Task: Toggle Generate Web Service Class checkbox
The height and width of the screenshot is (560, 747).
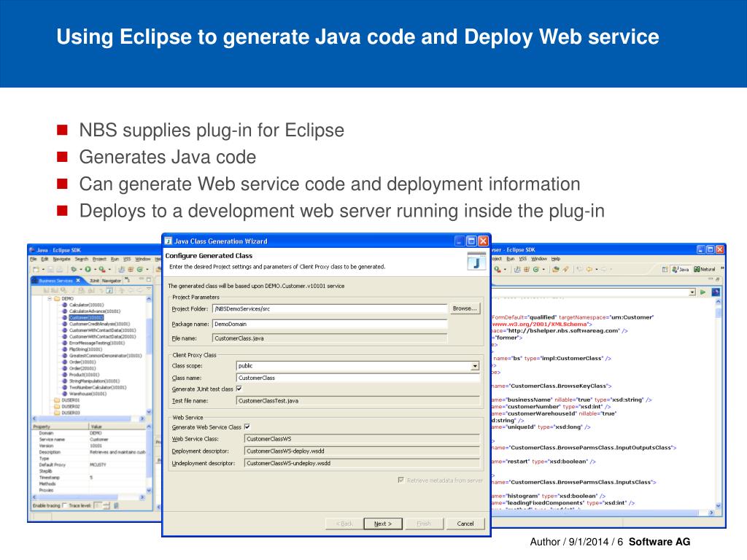Action: (x=247, y=427)
